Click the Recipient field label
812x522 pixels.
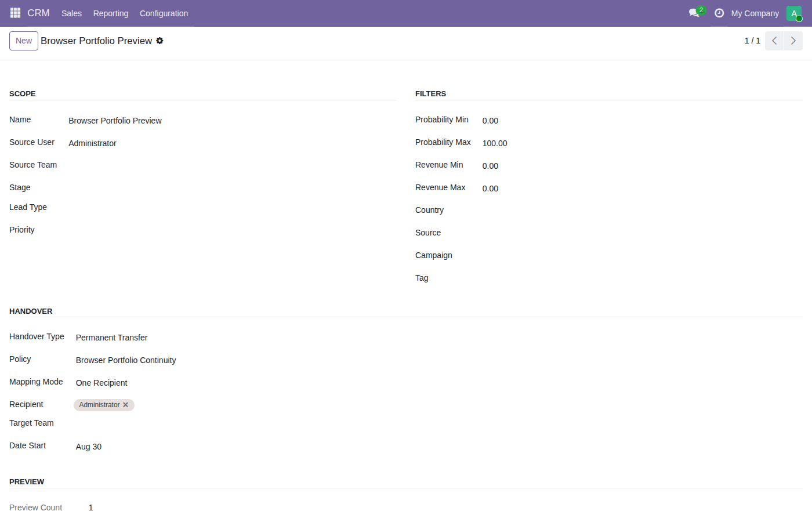pos(26,404)
